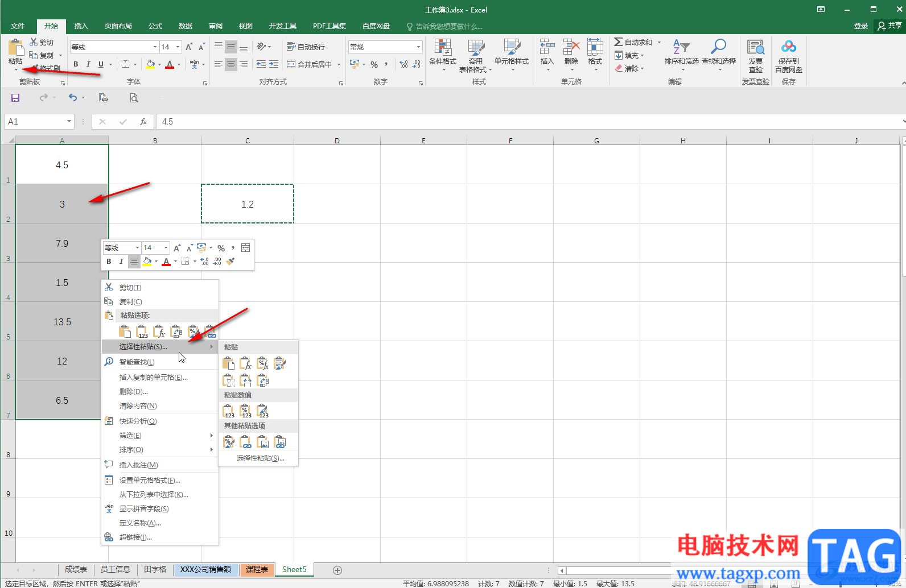
Task: Open the Formulas (公式) ribbon tab
Action: tap(155, 26)
